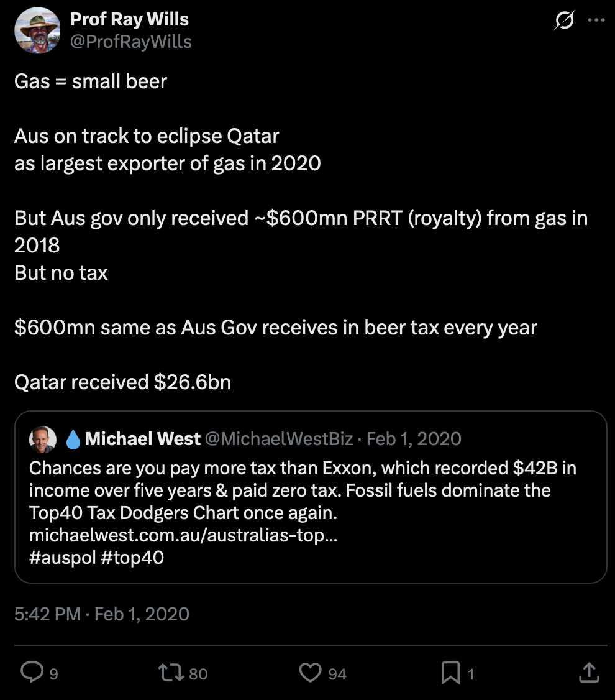Click the quoted tweet's Feb 1, 2020 date
This screenshot has width=615, height=700.
click(414, 439)
